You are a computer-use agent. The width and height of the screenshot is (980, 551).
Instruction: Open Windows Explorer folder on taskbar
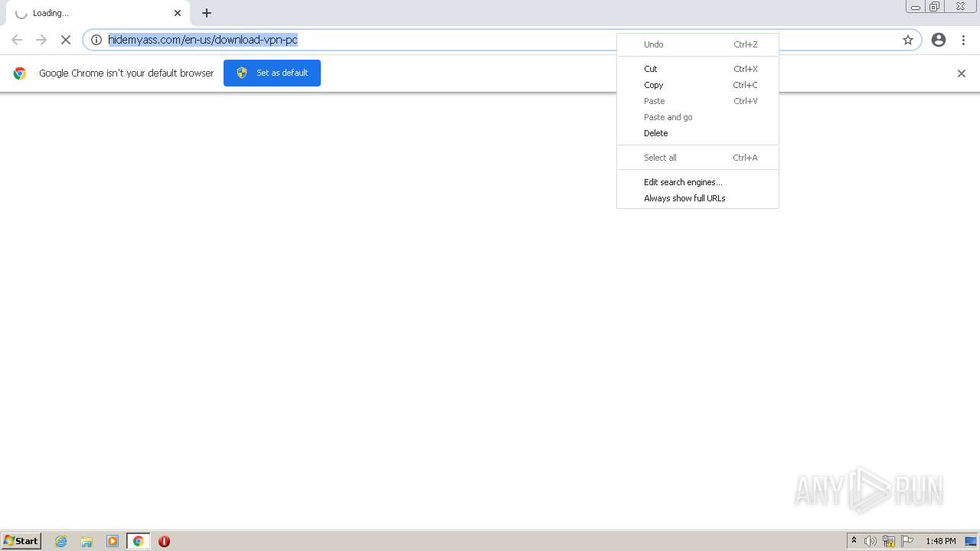coord(87,541)
